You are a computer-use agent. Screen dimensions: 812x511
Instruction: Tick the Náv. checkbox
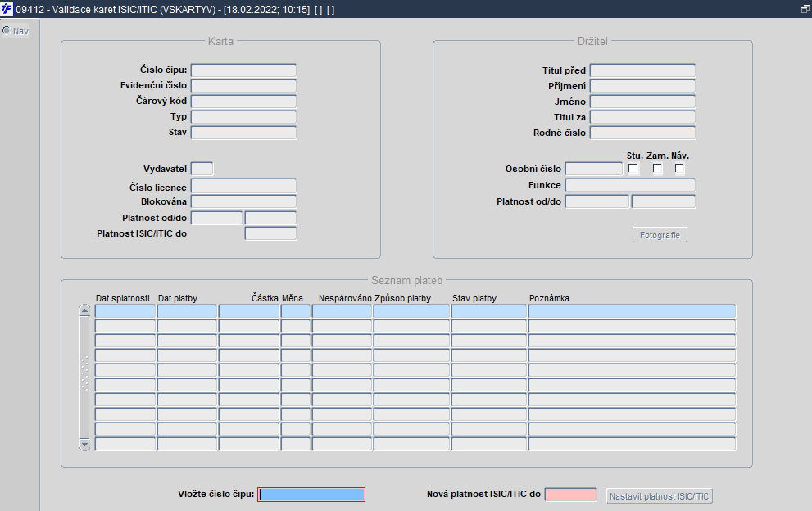pos(679,168)
